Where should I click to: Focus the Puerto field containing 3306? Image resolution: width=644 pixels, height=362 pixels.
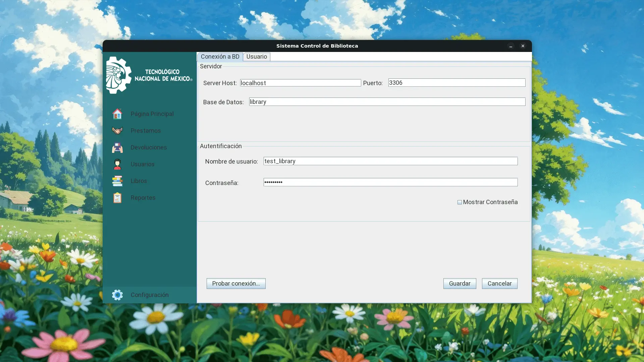457,82
